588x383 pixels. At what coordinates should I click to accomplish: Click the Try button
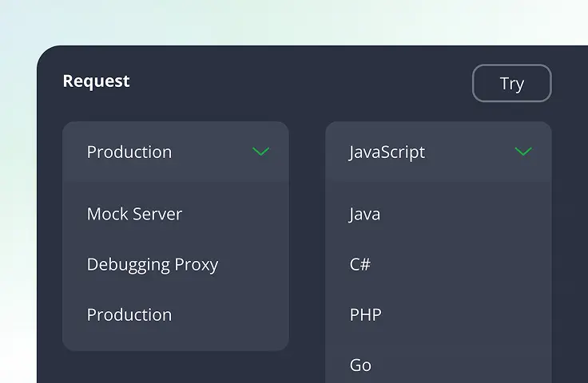coord(512,83)
